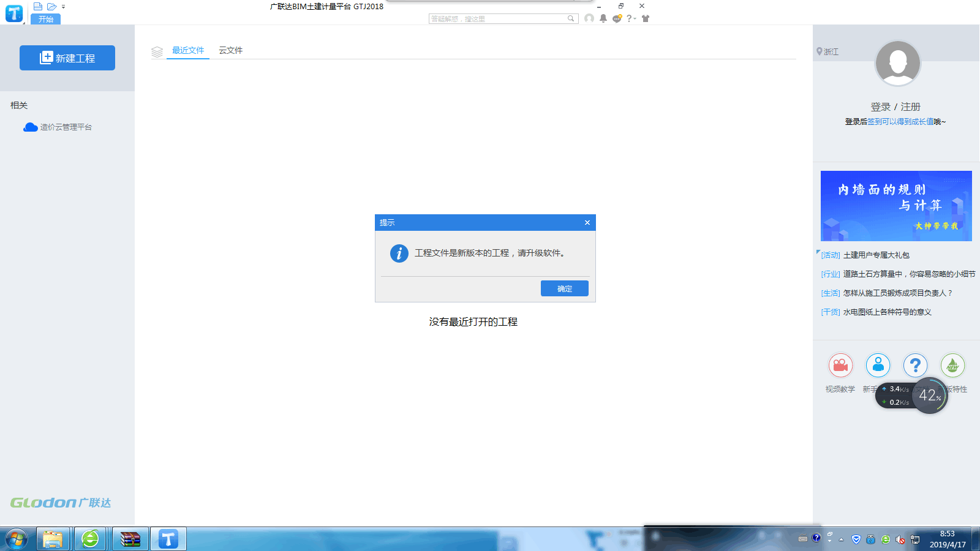Expand the quick access toolbar dropdown arrow
This screenshot has height=551, width=980.
[63, 7]
